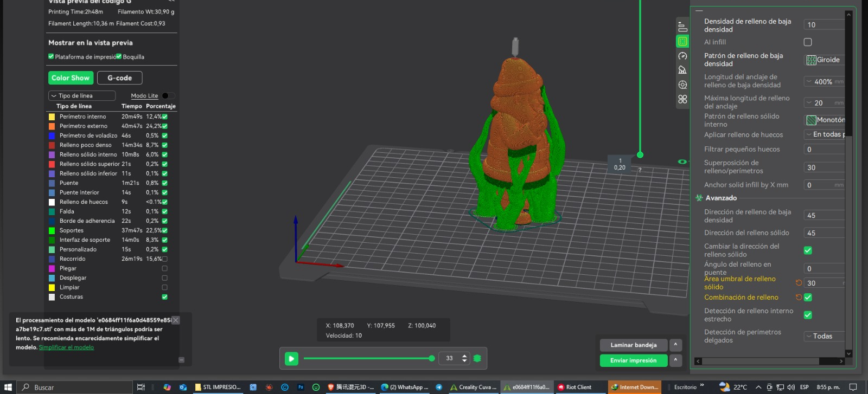This screenshot has height=394, width=868.
Task: Close the model processing warning notification
Action: [x=176, y=320]
